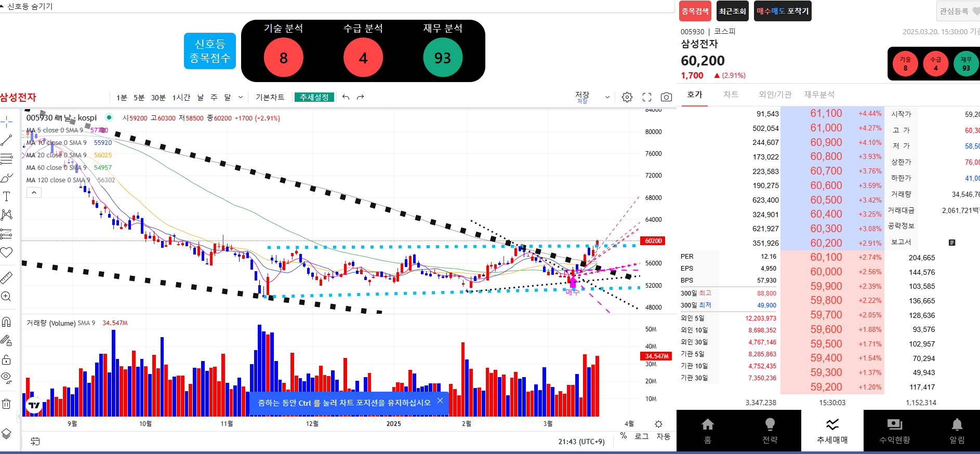Open 알림 bell notifications
This screenshot has width=980, height=454.
957,431
